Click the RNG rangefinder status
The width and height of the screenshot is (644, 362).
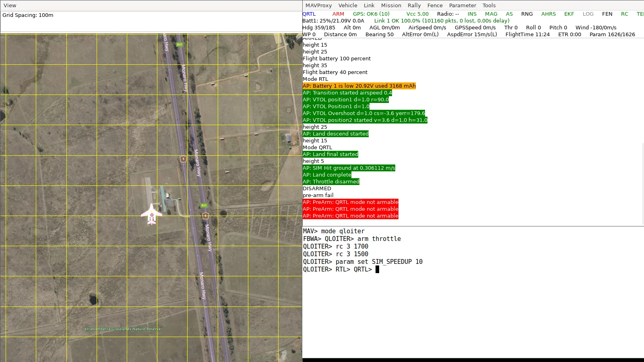coord(527,14)
